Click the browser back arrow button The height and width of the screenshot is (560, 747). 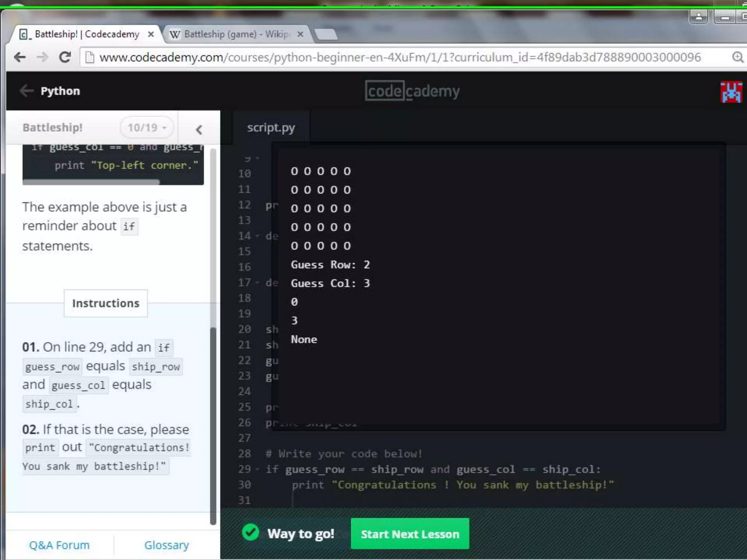click(x=20, y=57)
